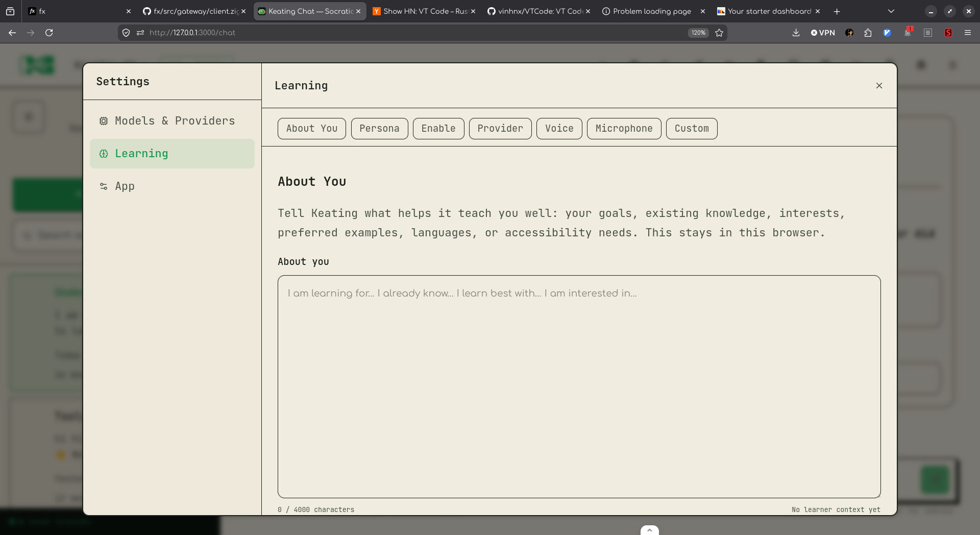The width and height of the screenshot is (980, 535).
Task: Open site permissions icon in address bar
Action: point(140,33)
